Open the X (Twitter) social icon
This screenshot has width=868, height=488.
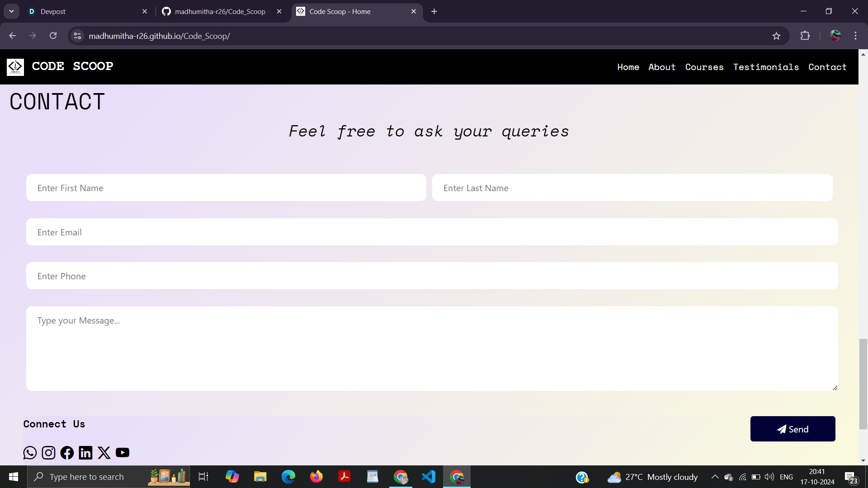pyautogui.click(x=104, y=453)
